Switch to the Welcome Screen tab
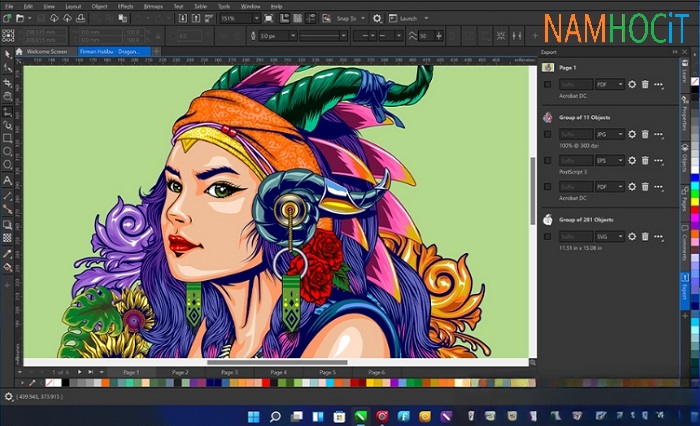Viewport: 700px width, 426px height. coord(47,51)
